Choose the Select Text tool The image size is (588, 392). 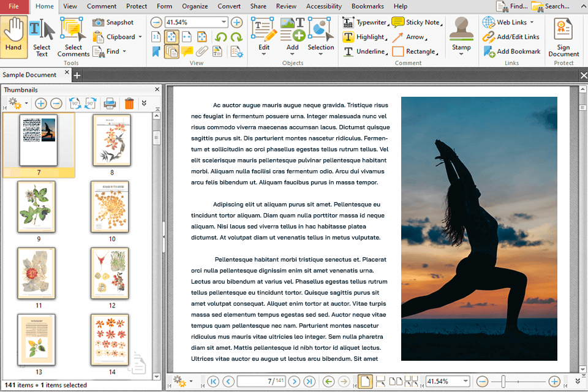click(42, 37)
